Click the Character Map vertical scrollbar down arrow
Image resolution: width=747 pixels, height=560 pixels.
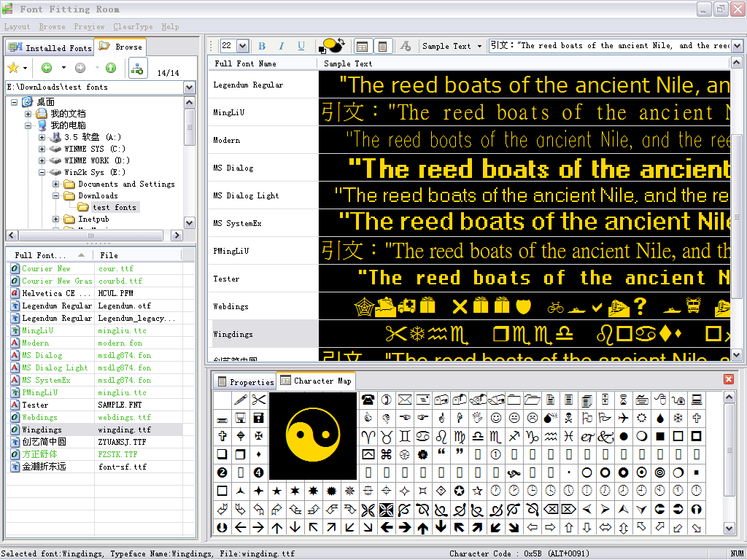[729, 528]
